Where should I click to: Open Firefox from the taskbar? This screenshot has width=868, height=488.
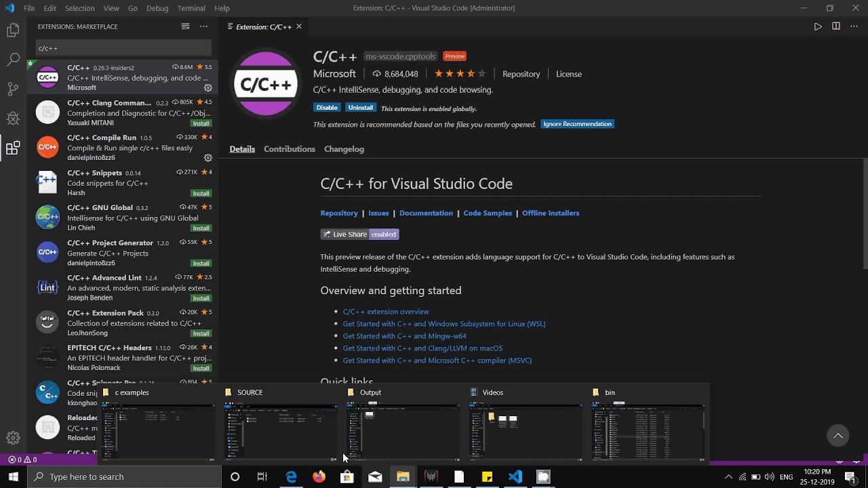[x=319, y=476]
